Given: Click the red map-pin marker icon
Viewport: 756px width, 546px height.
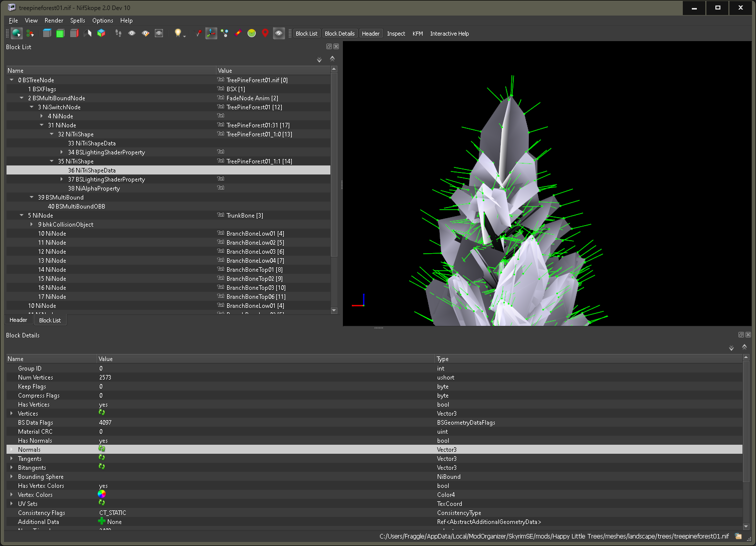Looking at the screenshot, I should pyautogui.click(x=265, y=33).
